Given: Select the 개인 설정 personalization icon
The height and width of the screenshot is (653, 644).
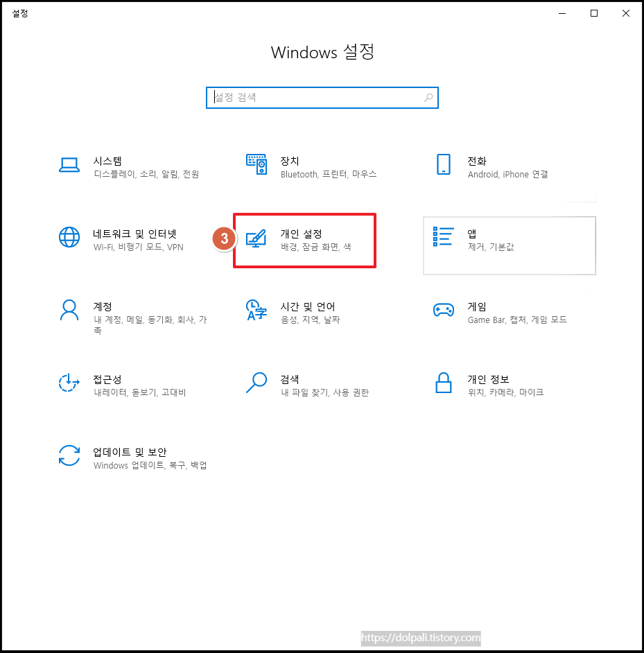Looking at the screenshot, I should point(256,238).
